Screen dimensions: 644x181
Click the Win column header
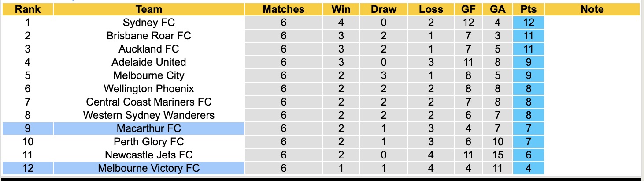point(341,9)
